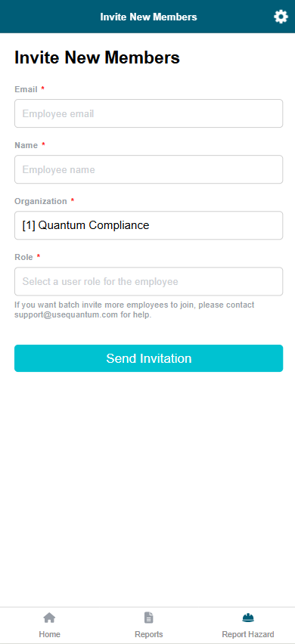Click the Organization field label

(x=41, y=201)
